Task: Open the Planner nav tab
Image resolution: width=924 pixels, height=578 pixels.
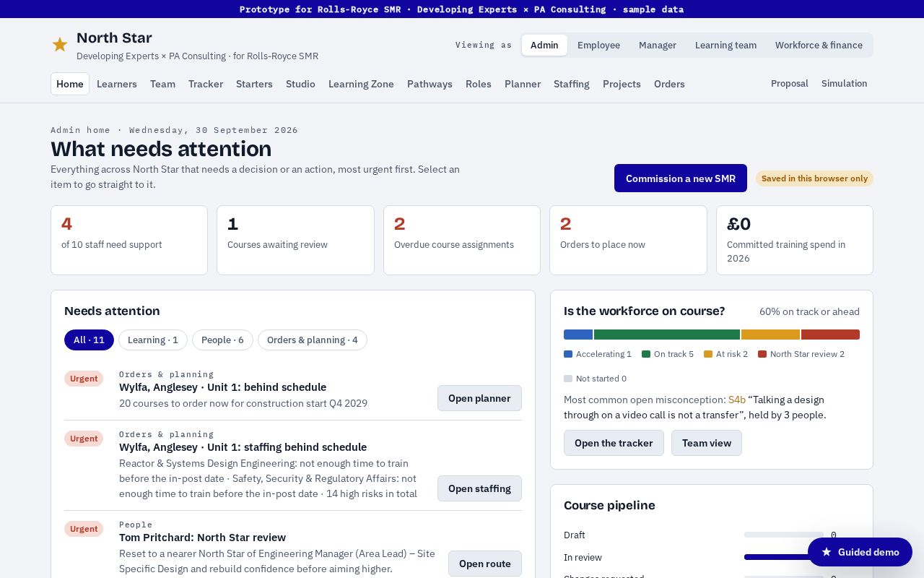Action: [x=523, y=84]
